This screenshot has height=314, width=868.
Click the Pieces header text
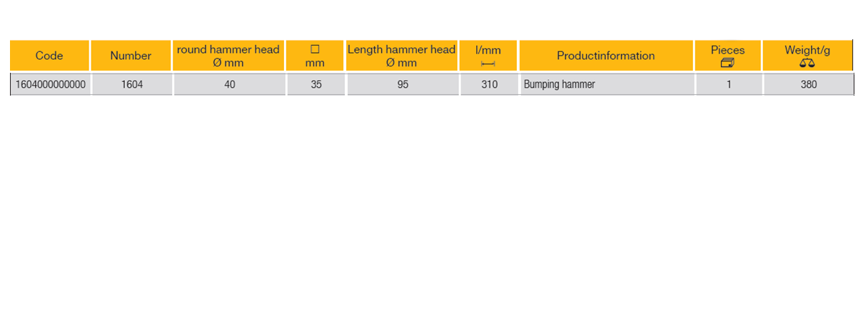point(727,50)
